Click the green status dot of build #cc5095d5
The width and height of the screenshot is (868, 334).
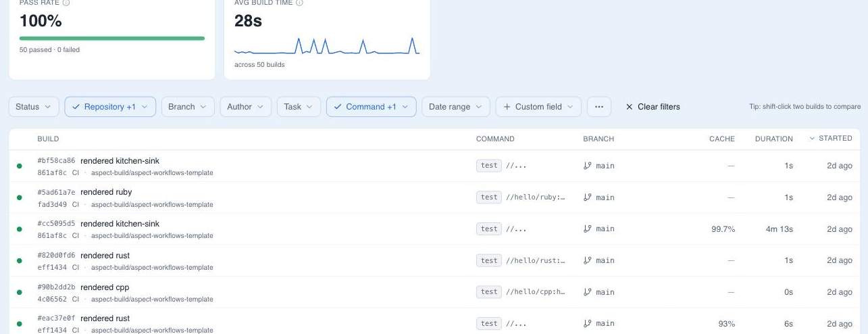tap(20, 229)
